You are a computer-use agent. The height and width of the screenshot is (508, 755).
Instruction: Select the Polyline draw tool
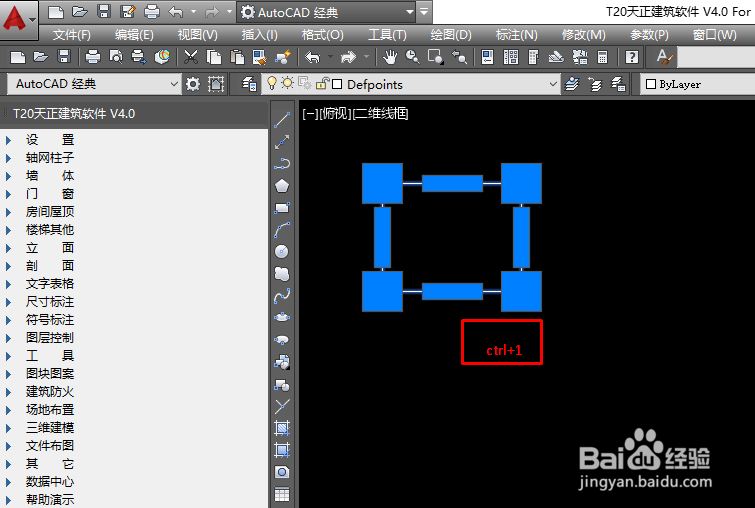tap(282, 164)
